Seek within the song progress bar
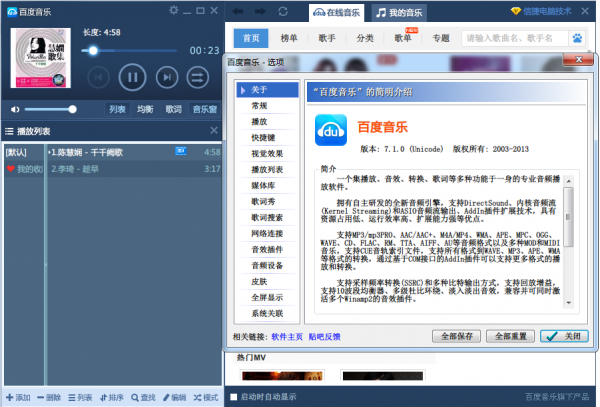 point(129,50)
